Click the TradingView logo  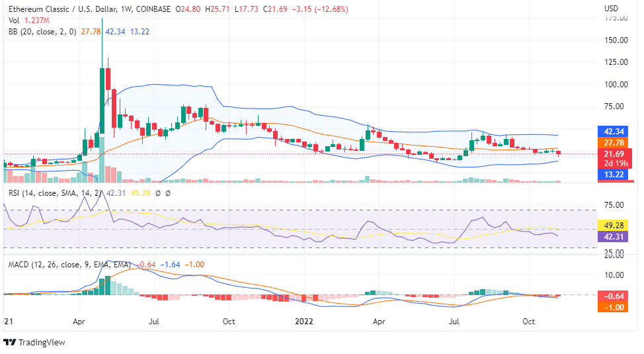click(34, 342)
